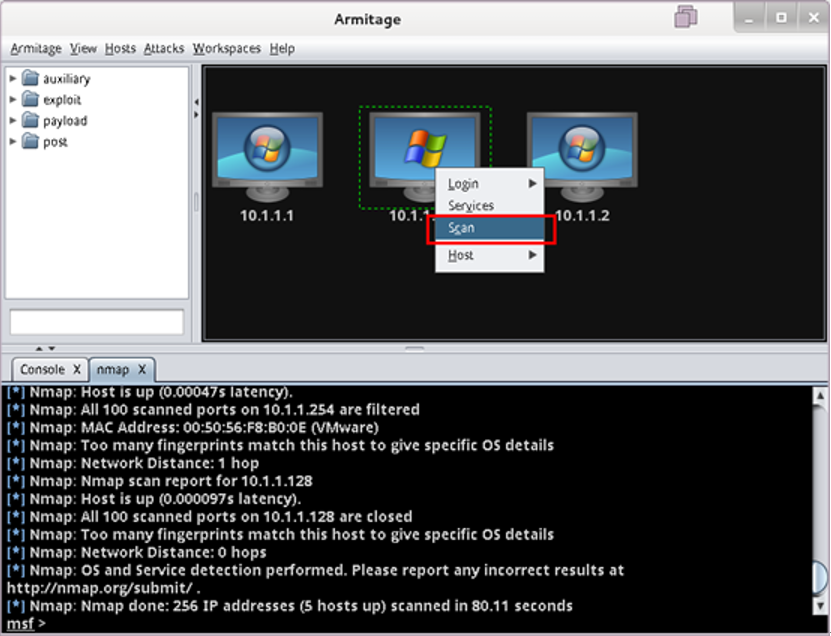Close the Console tab with its X
This screenshot has width=831, height=636.
(x=77, y=369)
